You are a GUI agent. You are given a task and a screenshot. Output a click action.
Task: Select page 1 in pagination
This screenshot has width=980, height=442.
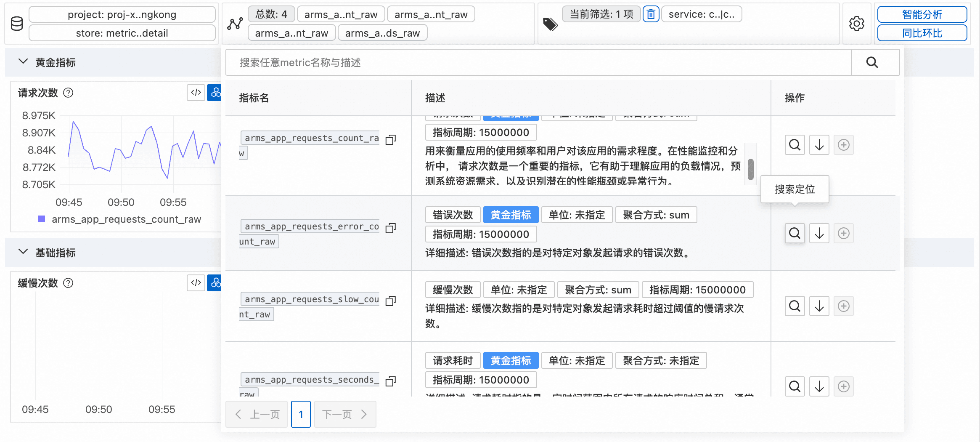click(301, 414)
